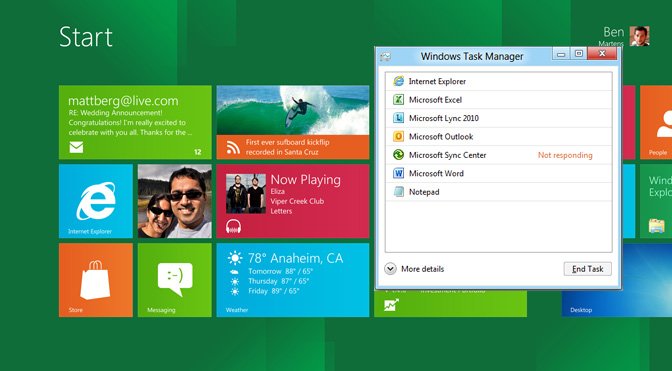Image resolution: width=672 pixels, height=371 pixels.
Task: Open the Desktop tile
Action: 617,280
